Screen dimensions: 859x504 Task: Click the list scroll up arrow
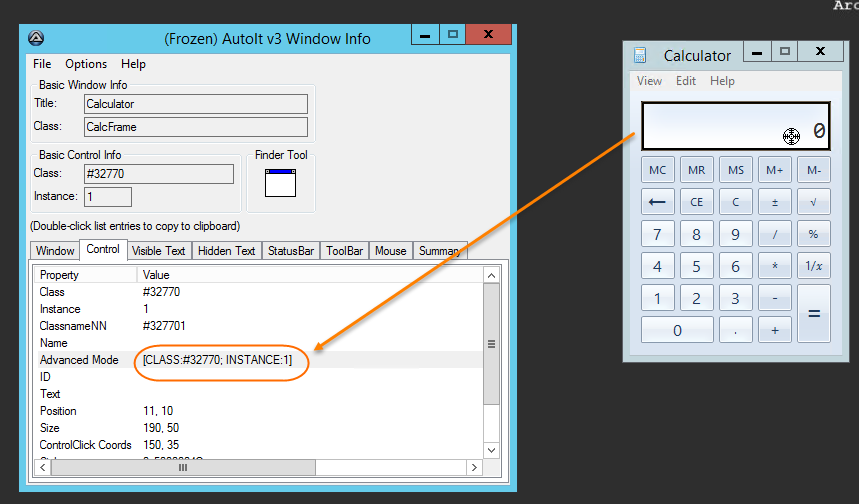[491, 276]
